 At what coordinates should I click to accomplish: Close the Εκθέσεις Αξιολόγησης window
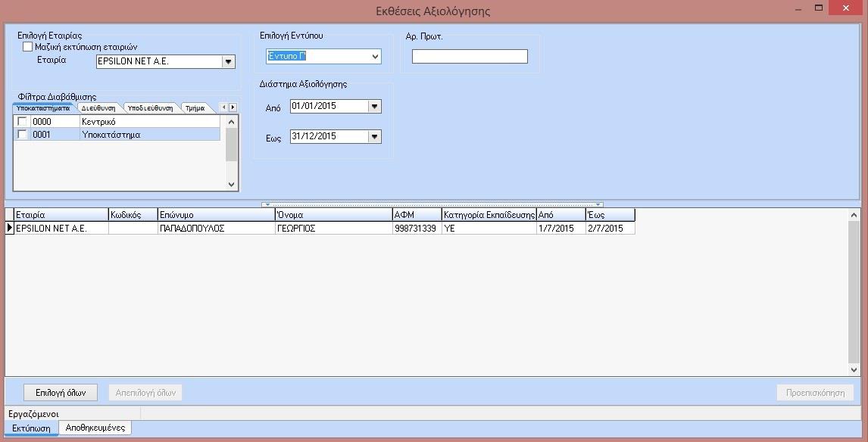click(x=846, y=8)
